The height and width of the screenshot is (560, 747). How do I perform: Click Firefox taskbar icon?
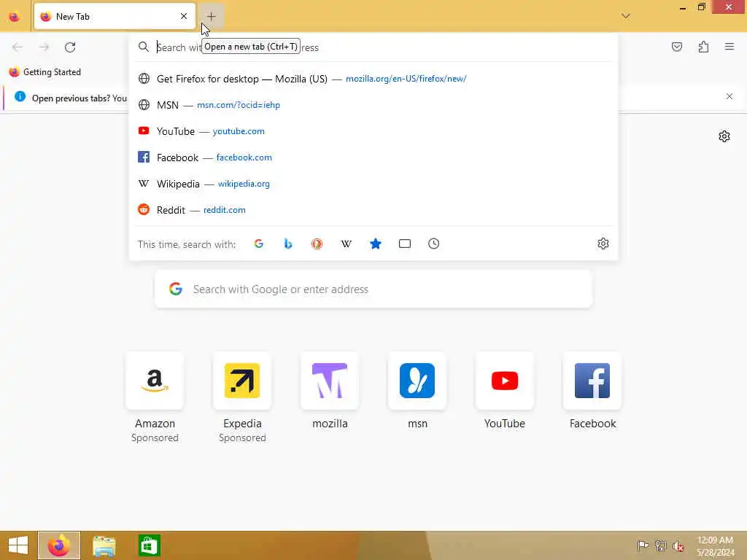(x=59, y=545)
